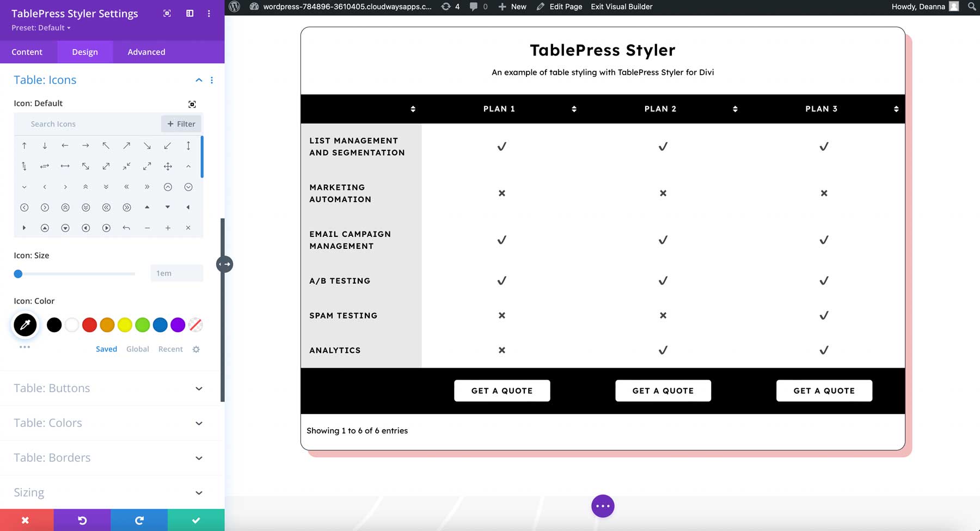This screenshot has width=980, height=531.
Task: Choose the circled solid triangle up icon
Action: click(x=45, y=228)
